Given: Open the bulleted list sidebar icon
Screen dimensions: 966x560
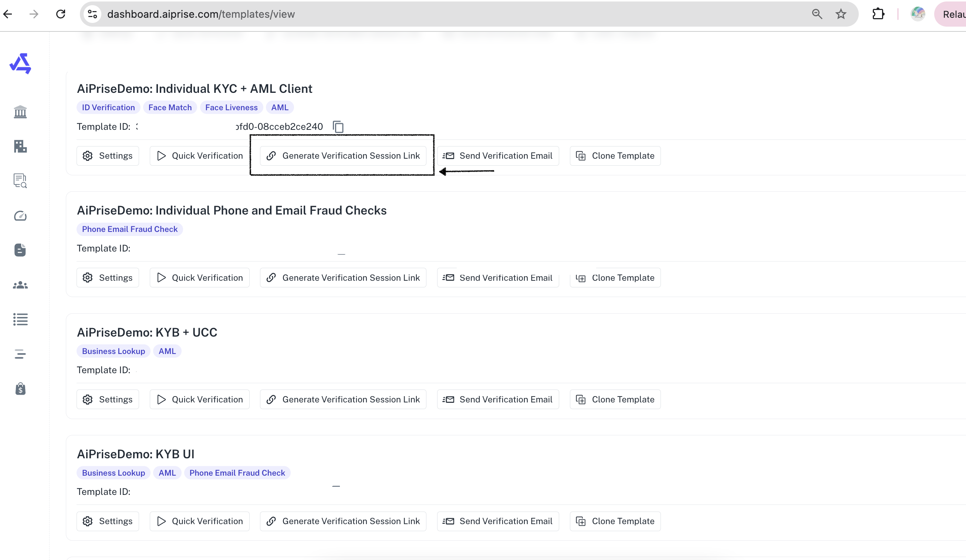Looking at the screenshot, I should point(20,319).
